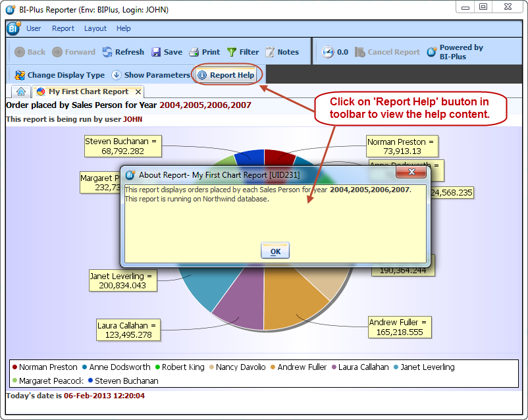Open Notes from the toolbar
This screenshot has width=528, height=420.
pos(270,52)
